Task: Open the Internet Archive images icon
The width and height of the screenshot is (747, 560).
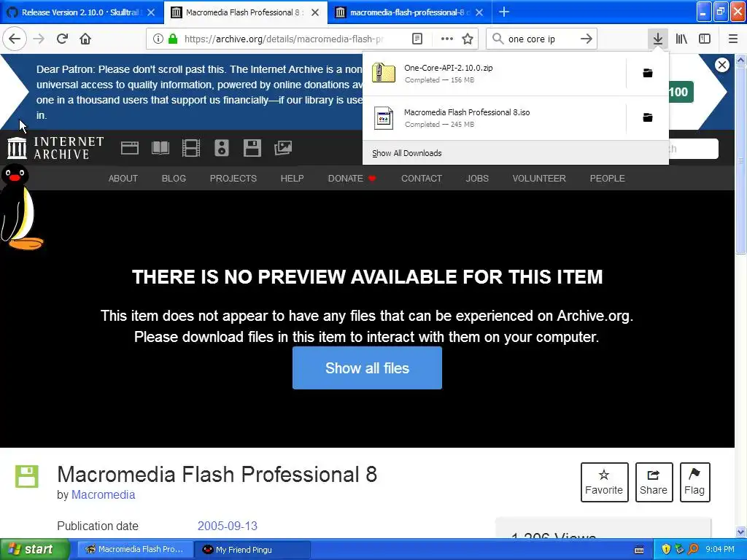Action: (x=283, y=148)
